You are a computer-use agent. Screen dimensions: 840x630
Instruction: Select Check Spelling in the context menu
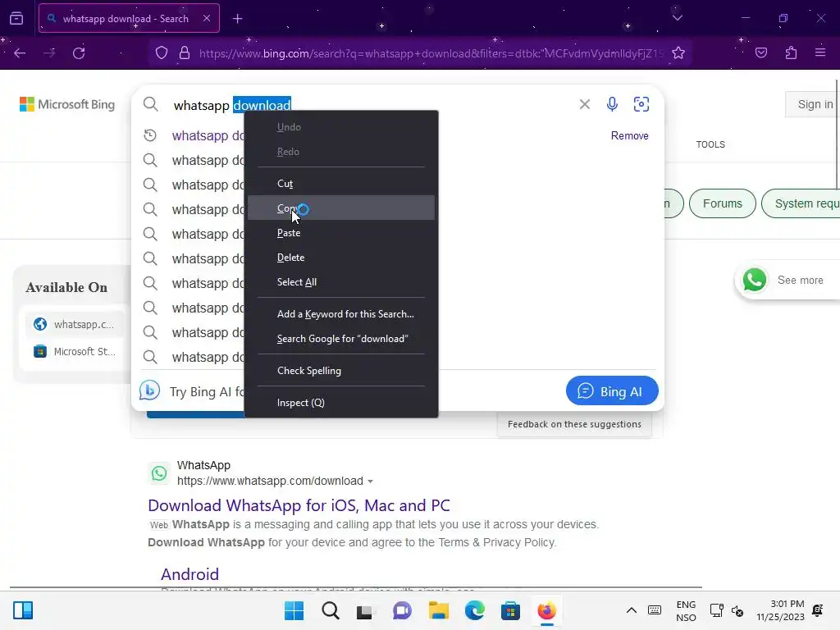click(341, 371)
